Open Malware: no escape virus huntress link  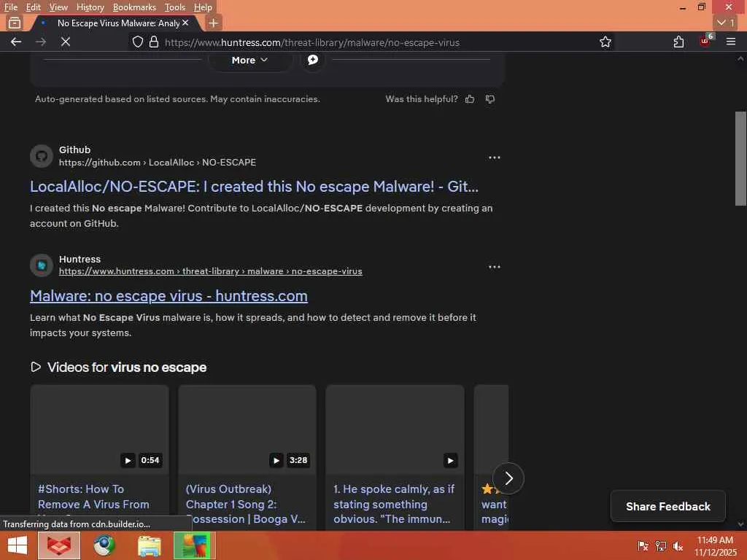(x=169, y=296)
